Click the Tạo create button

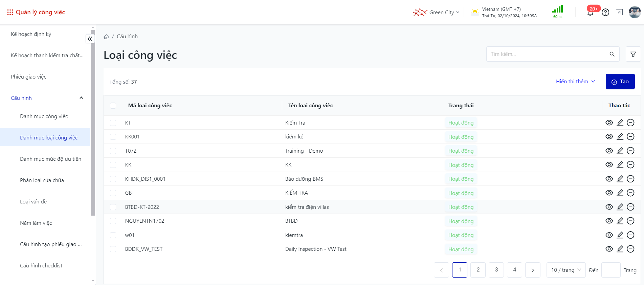point(620,82)
